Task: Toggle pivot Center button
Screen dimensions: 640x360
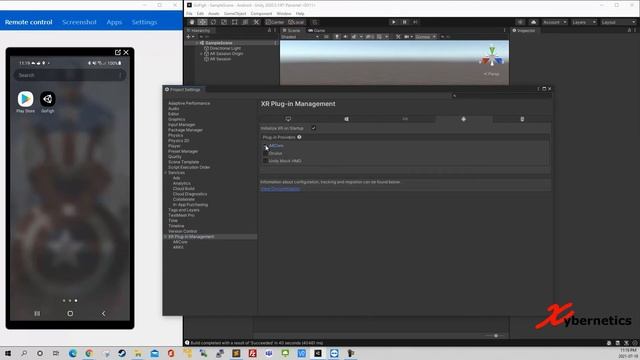Action: tap(275, 22)
